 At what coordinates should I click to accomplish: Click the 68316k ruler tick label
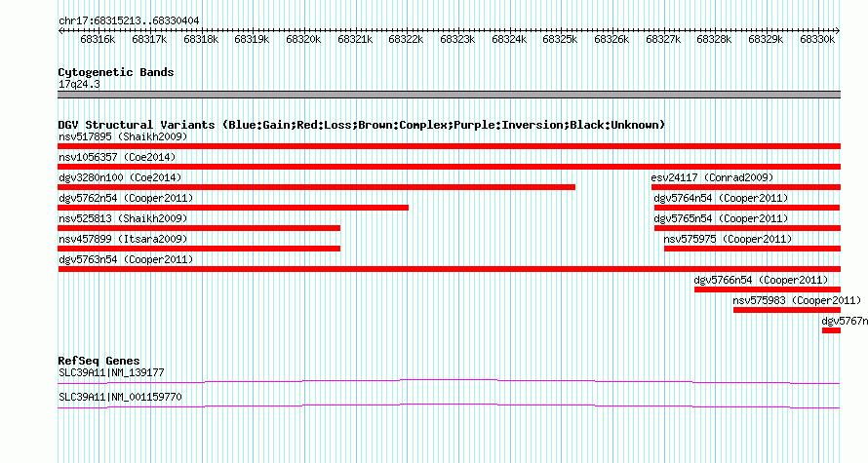pyautogui.click(x=98, y=39)
